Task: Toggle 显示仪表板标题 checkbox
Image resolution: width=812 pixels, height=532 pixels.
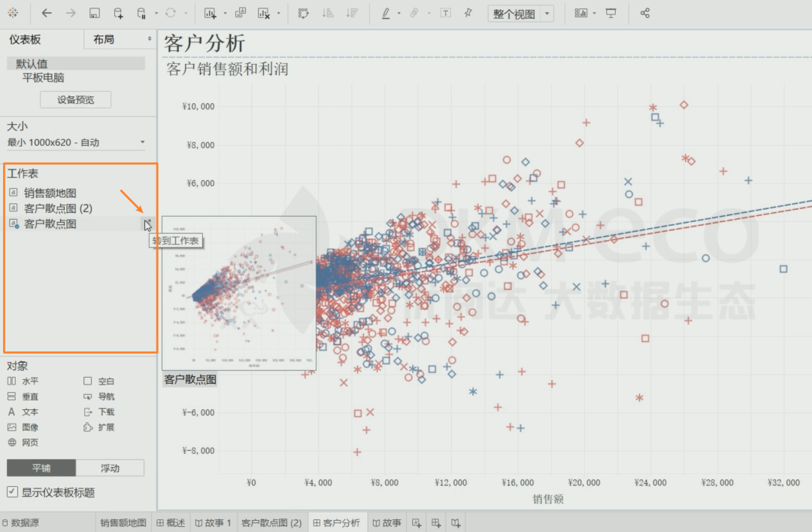Action: tap(12, 492)
